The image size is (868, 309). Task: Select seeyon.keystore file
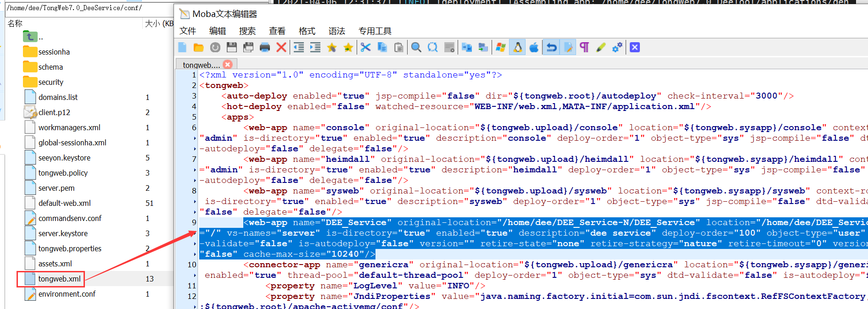tap(64, 158)
